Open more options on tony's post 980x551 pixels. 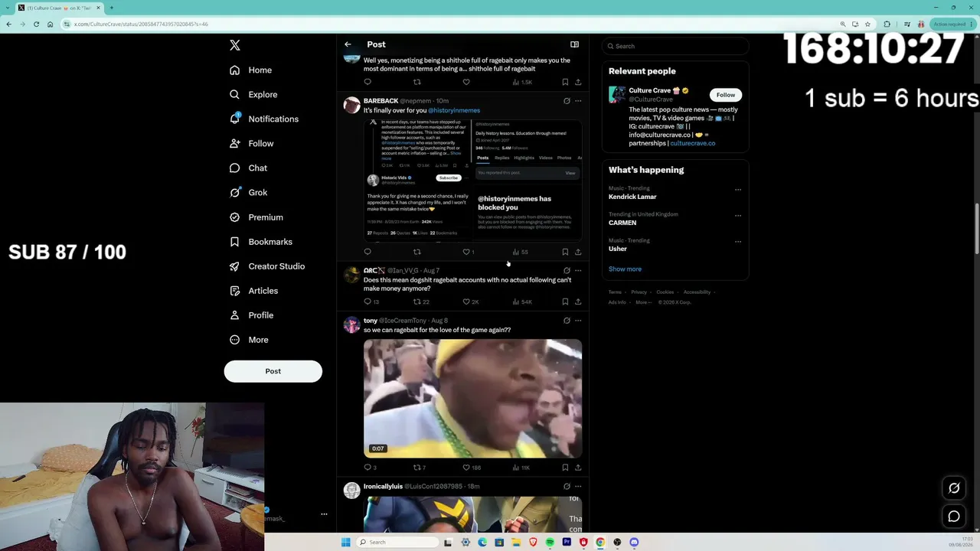pos(578,321)
